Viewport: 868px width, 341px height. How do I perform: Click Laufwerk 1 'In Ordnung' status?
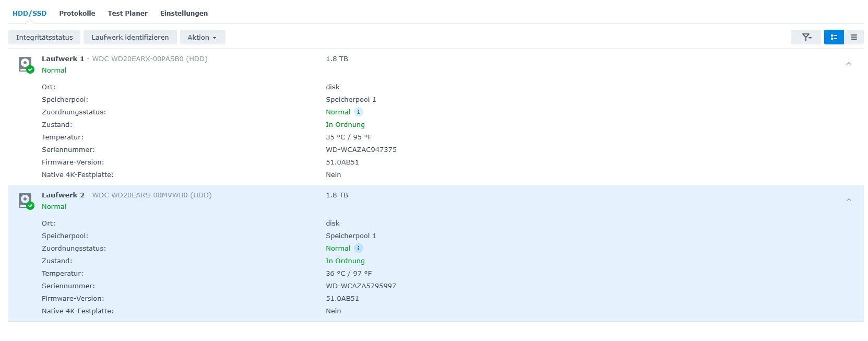345,124
